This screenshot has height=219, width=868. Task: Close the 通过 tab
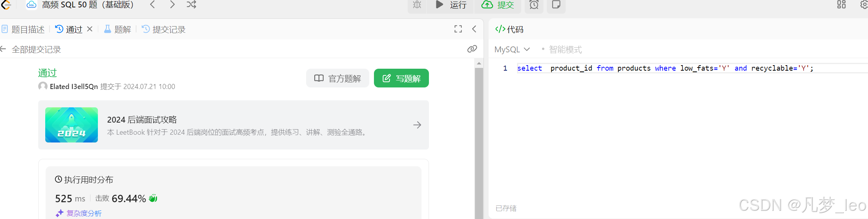pos(90,29)
